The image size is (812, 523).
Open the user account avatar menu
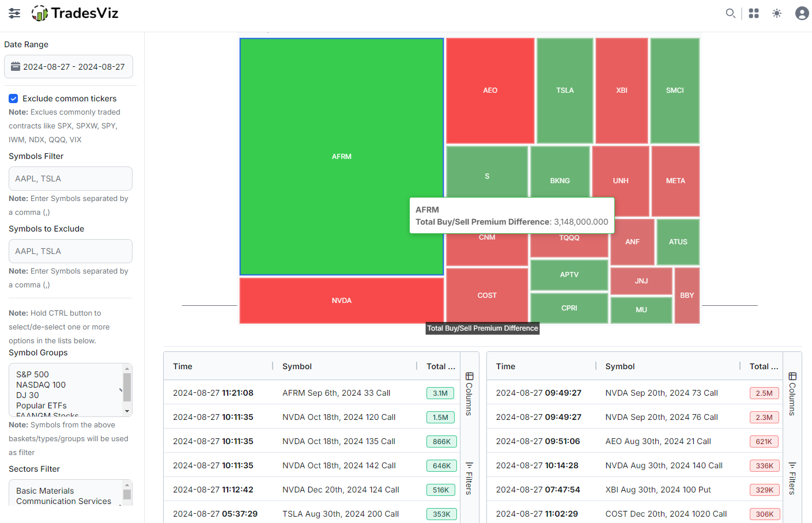802,13
